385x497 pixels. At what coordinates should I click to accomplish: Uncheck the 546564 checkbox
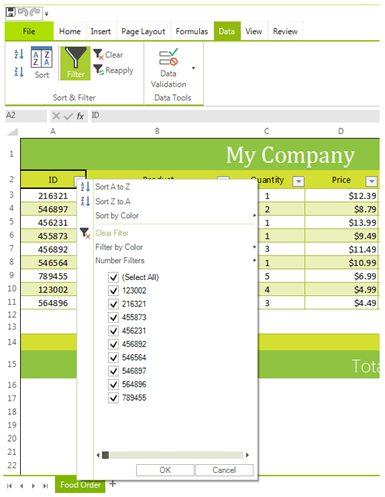click(113, 357)
